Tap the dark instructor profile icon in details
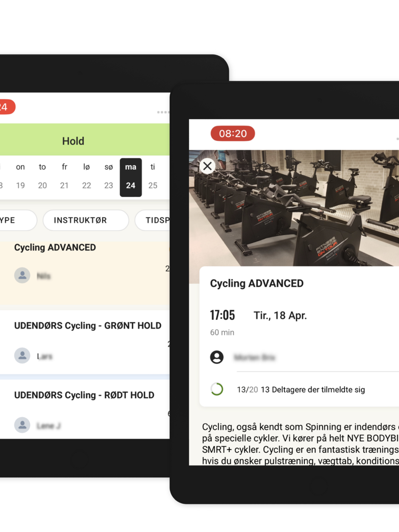This screenshot has height=532, width=399. coord(217,357)
